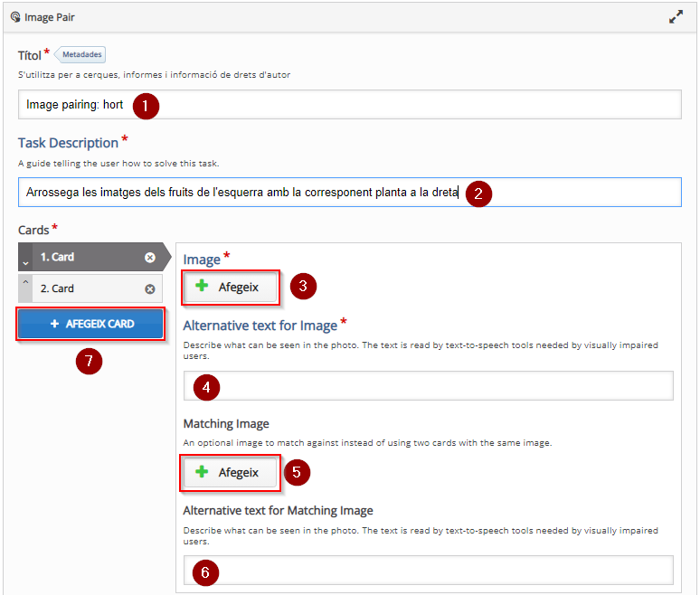
Task: Focus the Alternative text for Image field
Action: [x=428, y=385]
